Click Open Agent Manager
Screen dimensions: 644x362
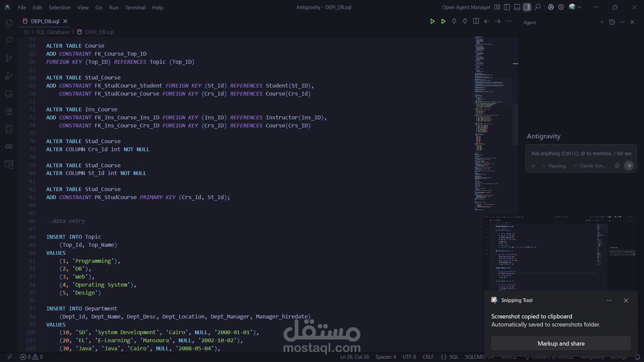click(466, 7)
